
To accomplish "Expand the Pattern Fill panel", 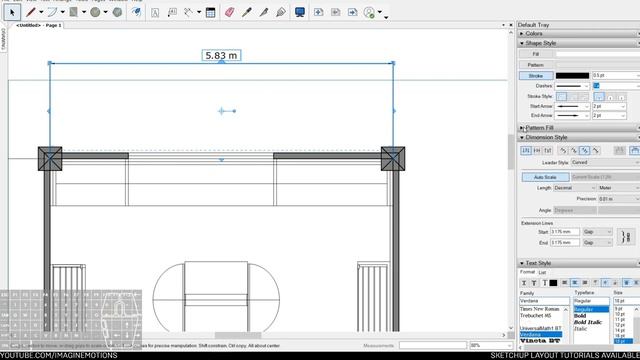I will (x=522, y=128).
